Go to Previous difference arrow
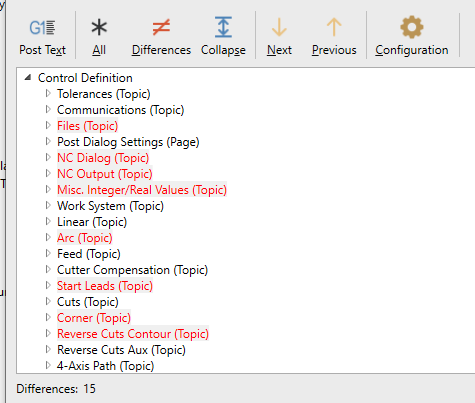This screenshot has width=475, height=403. pyautogui.click(x=334, y=36)
